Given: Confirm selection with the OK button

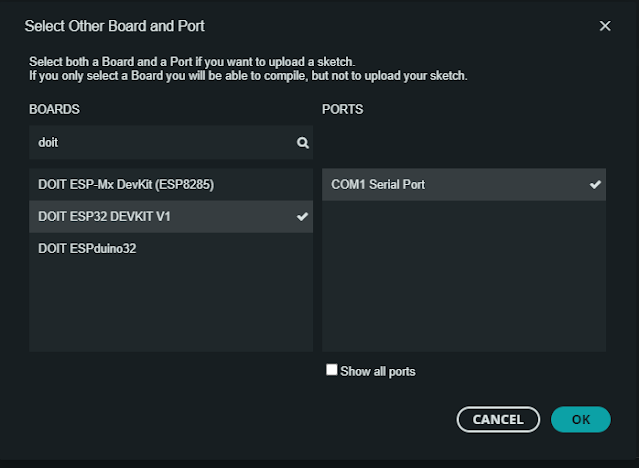Looking at the screenshot, I should (580, 419).
